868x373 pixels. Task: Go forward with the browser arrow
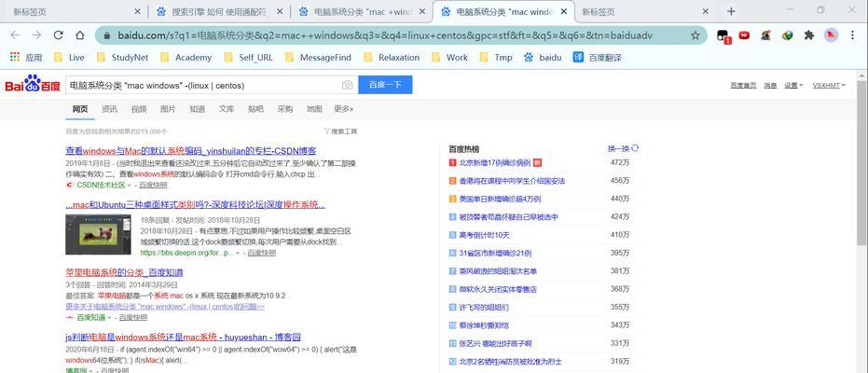tap(36, 35)
